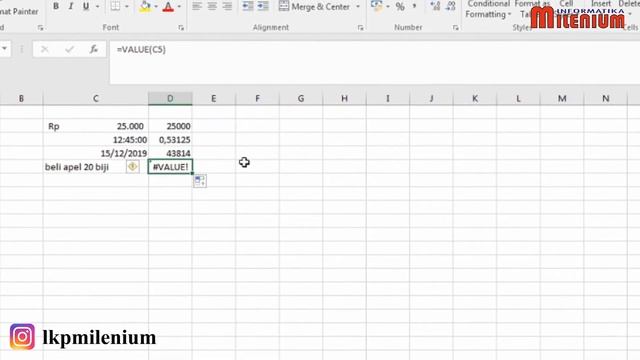Viewport: 640px width, 360px height.
Task: Open Number format dialog launcher
Action: point(456,28)
